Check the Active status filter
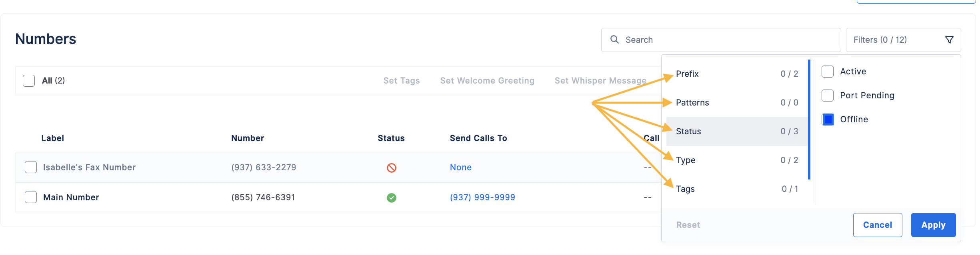This screenshot has width=980, height=255. pyautogui.click(x=828, y=72)
